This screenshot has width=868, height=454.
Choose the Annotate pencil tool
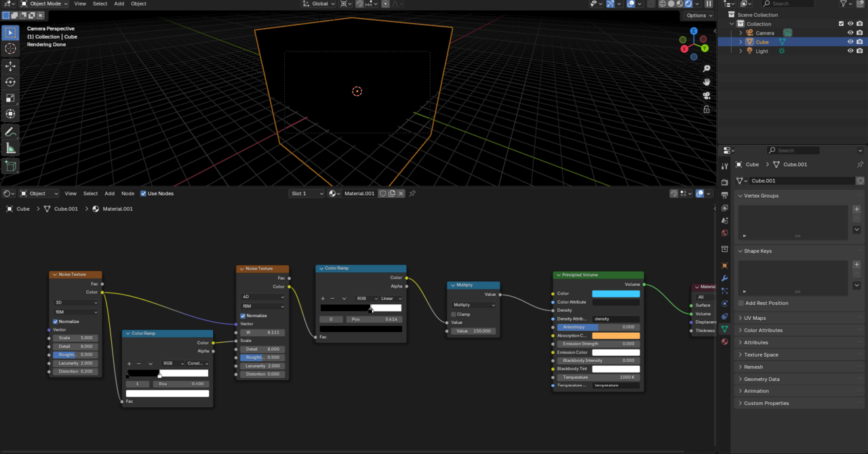10,132
